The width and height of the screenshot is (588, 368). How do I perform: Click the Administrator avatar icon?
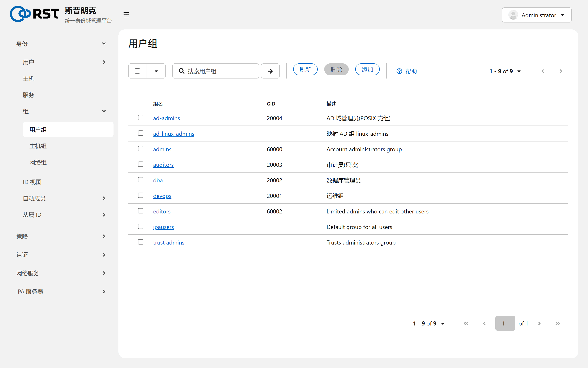click(513, 15)
